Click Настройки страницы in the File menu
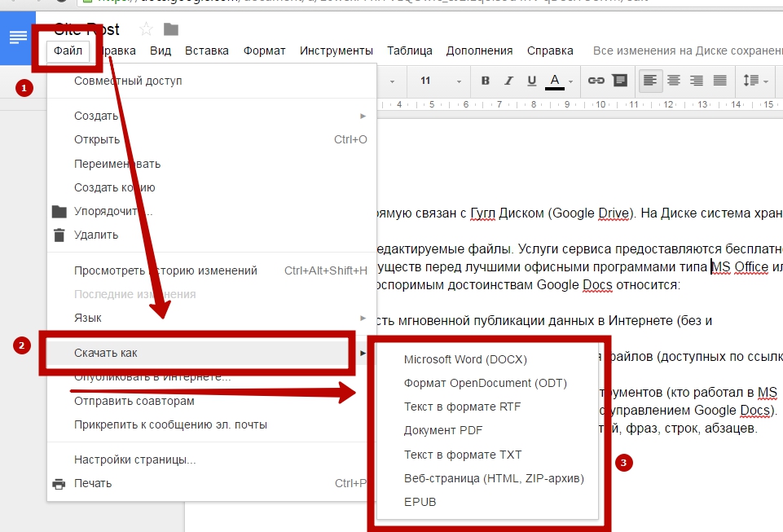Viewport: 783px width, 532px height. [x=134, y=459]
